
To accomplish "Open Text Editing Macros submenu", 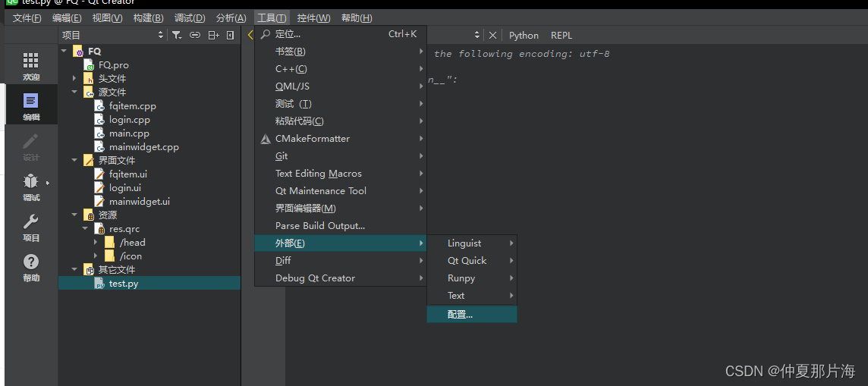I will 341,174.
